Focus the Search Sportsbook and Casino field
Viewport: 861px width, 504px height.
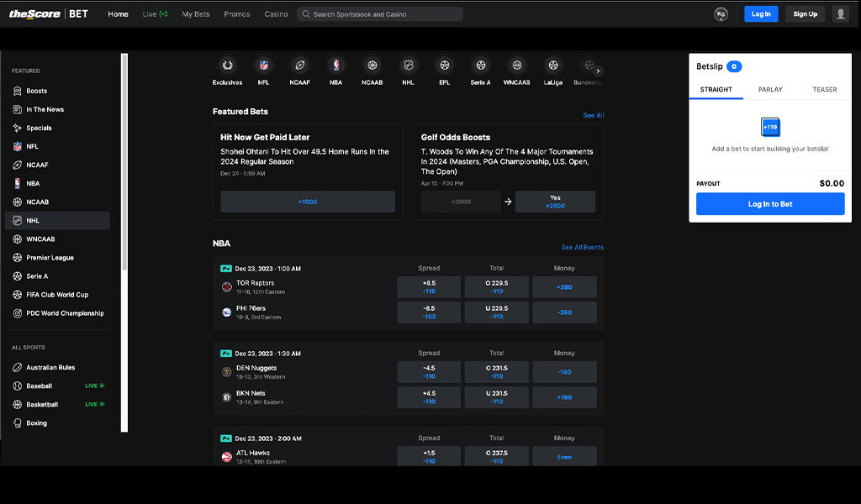click(380, 14)
